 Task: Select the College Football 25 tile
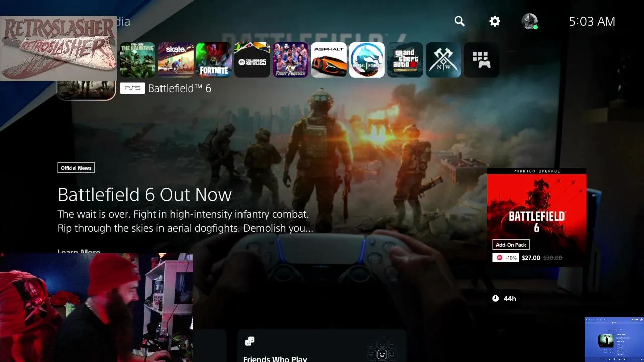click(x=252, y=60)
